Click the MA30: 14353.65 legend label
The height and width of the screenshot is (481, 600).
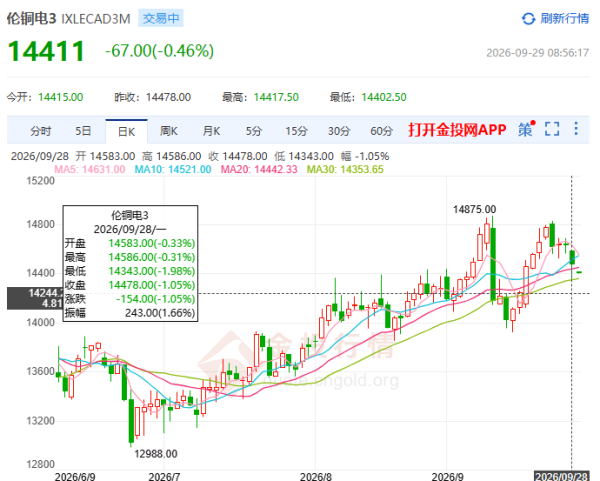345,169
